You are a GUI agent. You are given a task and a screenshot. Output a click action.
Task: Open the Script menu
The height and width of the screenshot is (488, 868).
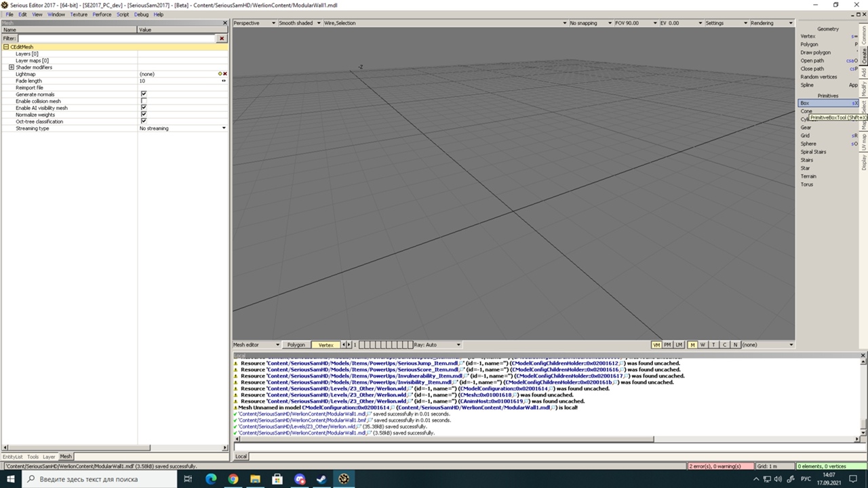(123, 14)
